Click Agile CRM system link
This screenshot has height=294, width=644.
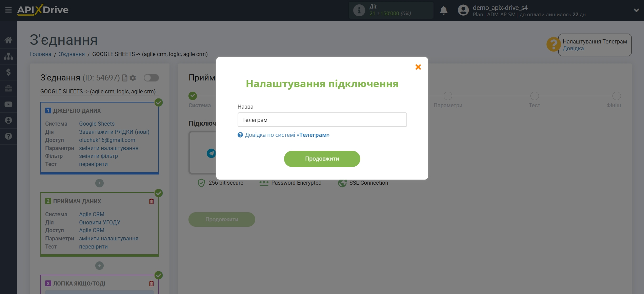point(92,215)
